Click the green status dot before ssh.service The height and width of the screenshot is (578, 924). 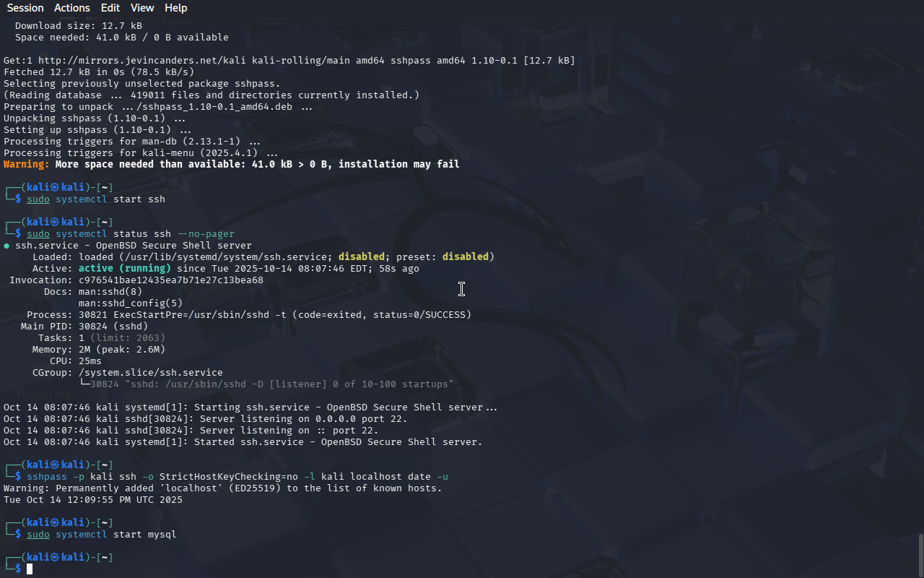tap(6, 246)
